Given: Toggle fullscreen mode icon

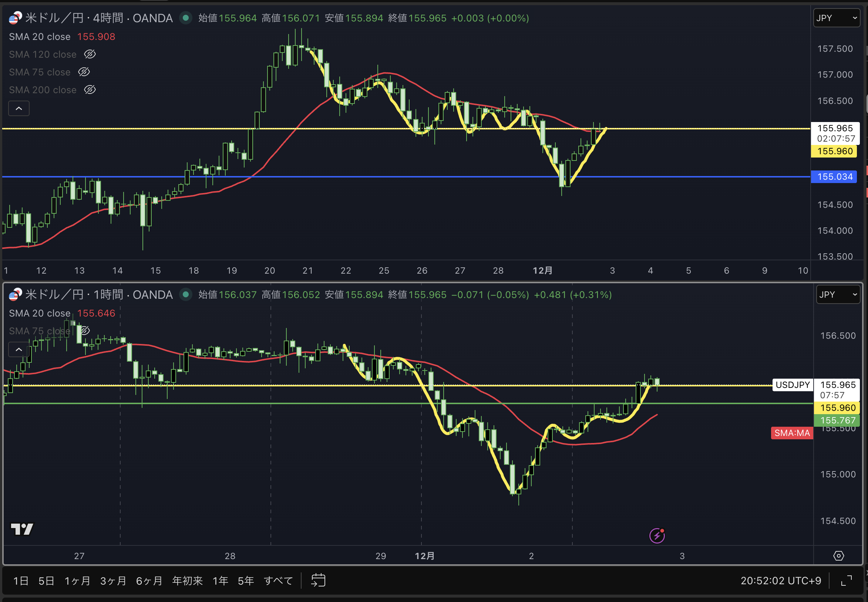Looking at the screenshot, I should (847, 581).
